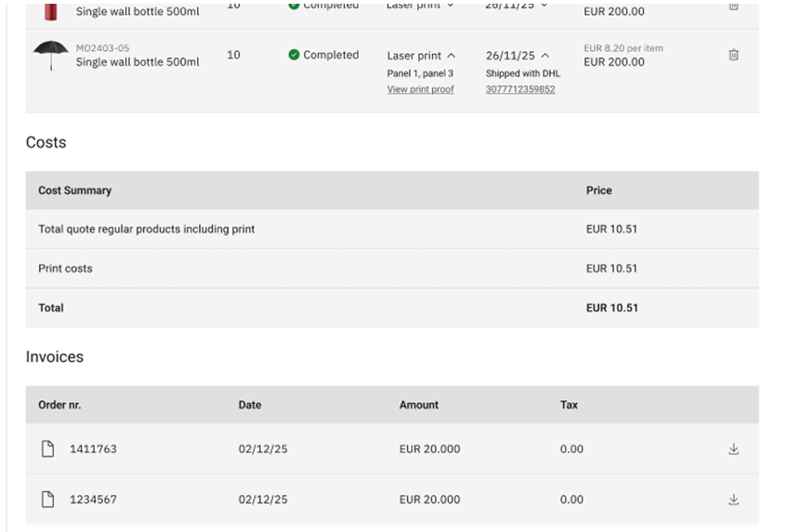Click the Tax column header in Invoices
Image resolution: width=787 pixels, height=532 pixels.
point(569,405)
